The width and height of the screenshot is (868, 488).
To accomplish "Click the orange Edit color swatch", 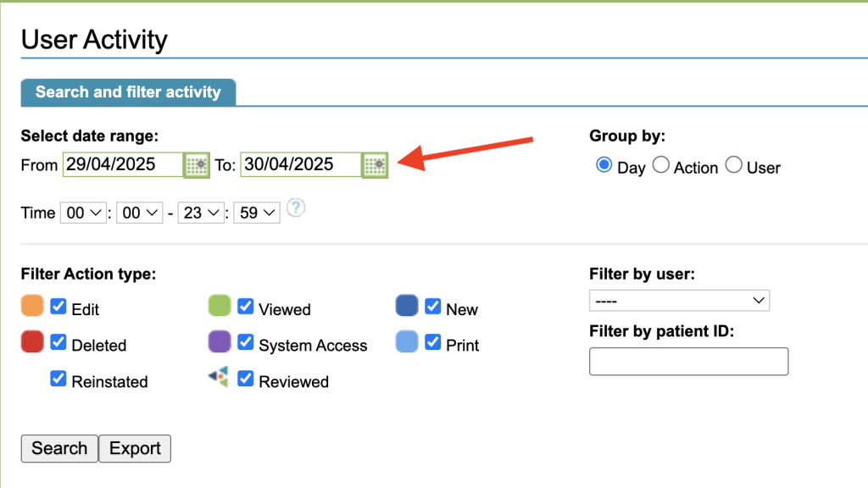I will point(32,306).
